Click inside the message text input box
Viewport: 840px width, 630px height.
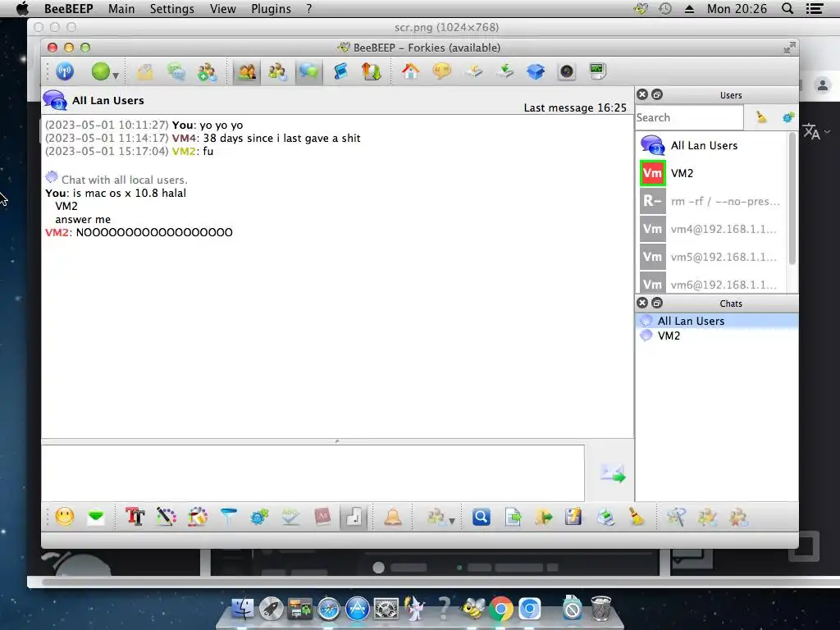(313, 473)
